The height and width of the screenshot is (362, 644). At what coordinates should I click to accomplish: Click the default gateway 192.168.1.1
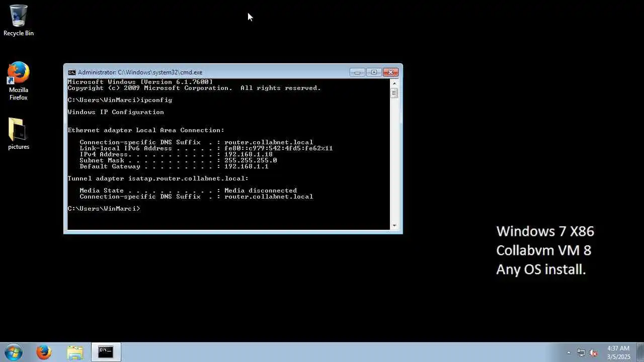click(247, 166)
